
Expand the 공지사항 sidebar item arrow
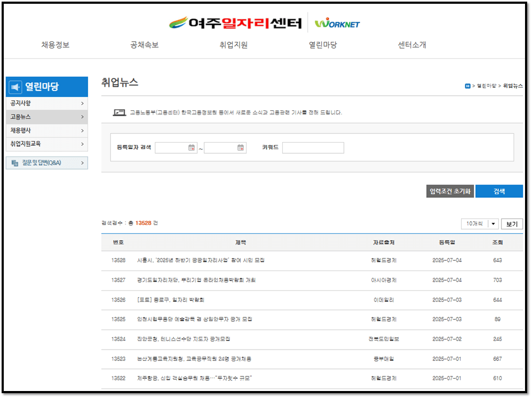pos(84,103)
